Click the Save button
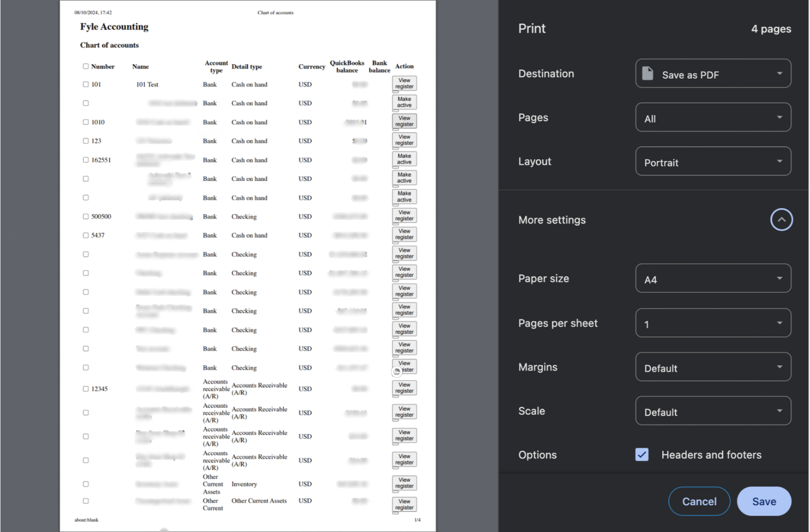This screenshot has height=532, width=810. pyautogui.click(x=764, y=501)
